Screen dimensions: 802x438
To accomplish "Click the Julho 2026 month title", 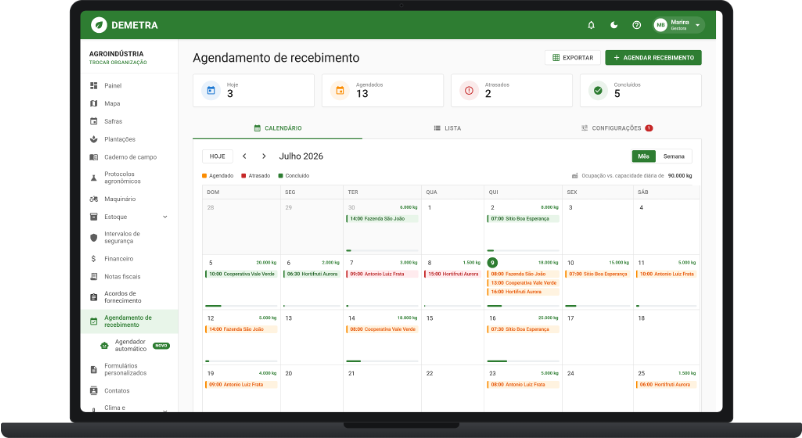I will pos(301,157).
